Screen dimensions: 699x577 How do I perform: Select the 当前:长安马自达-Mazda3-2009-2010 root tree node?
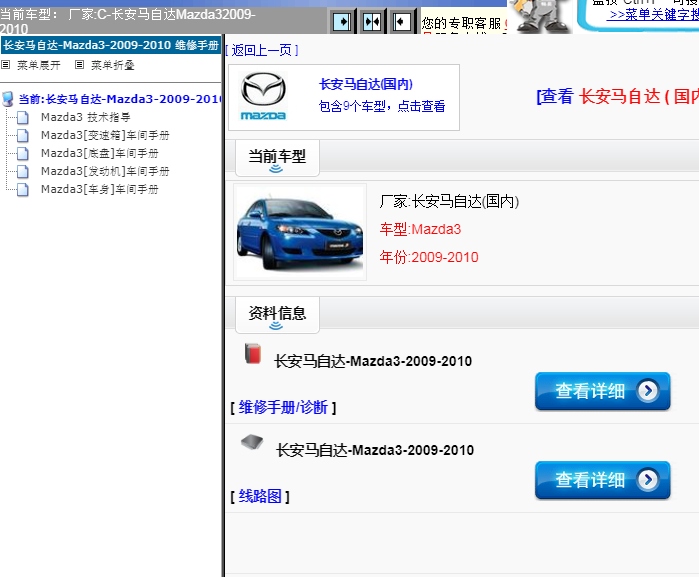(119, 99)
